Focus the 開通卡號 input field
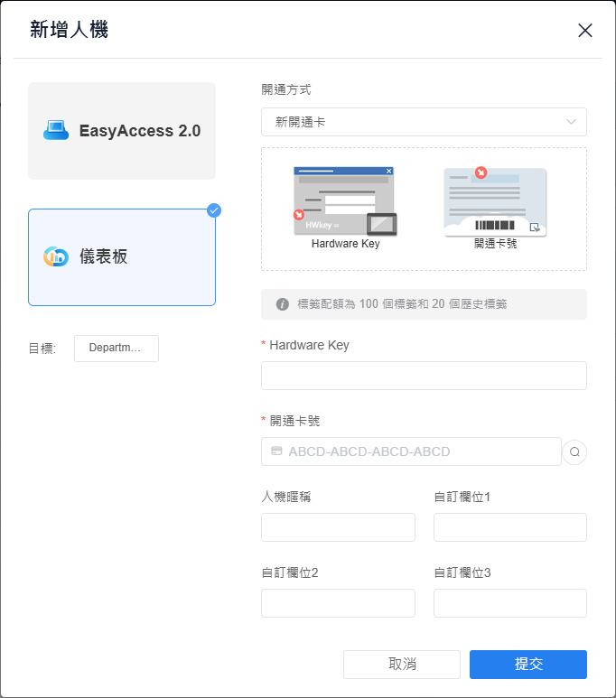The image size is (616, 698). tap(411, 451)
